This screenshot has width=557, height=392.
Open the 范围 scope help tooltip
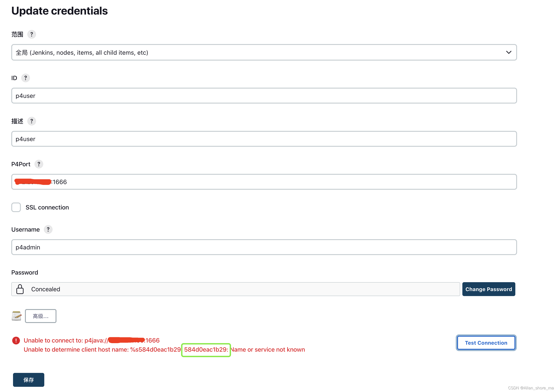[31, 34]
